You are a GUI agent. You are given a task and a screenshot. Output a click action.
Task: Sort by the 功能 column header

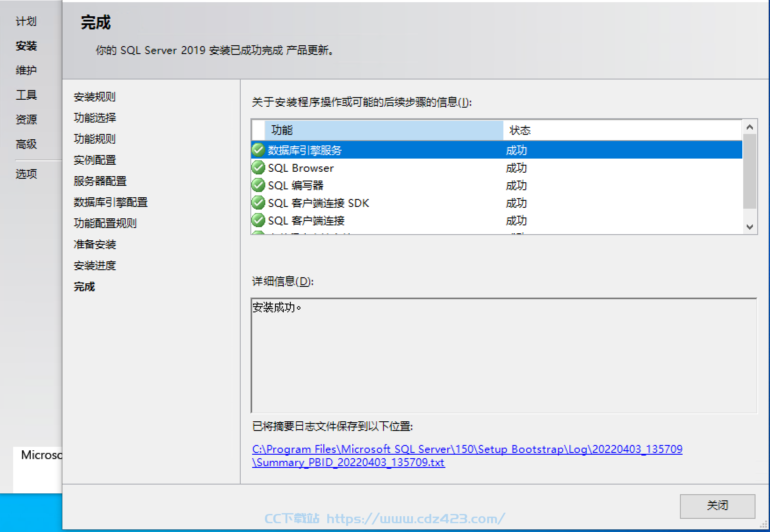click(384, 130)
